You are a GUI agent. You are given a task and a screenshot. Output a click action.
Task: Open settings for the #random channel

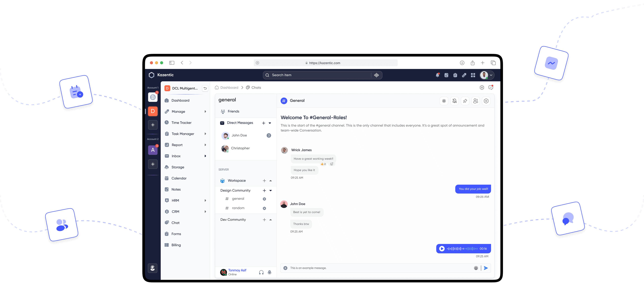tap(264, 208)
